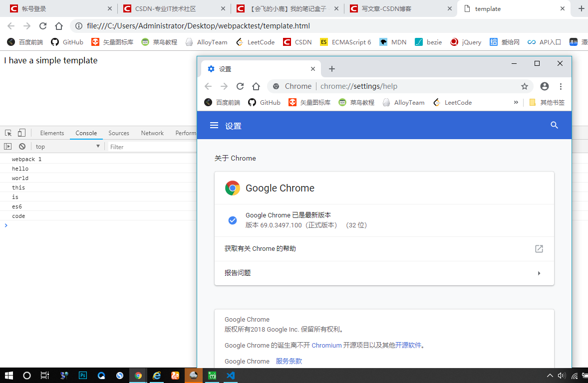
Task: Open the 其他书签 folder
Action: point(547,102)
